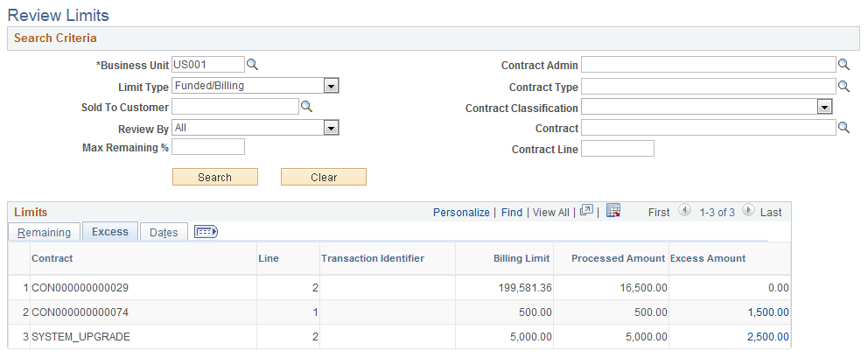
Task: Open grid in new window icon
Action: [x=587, y=211]
